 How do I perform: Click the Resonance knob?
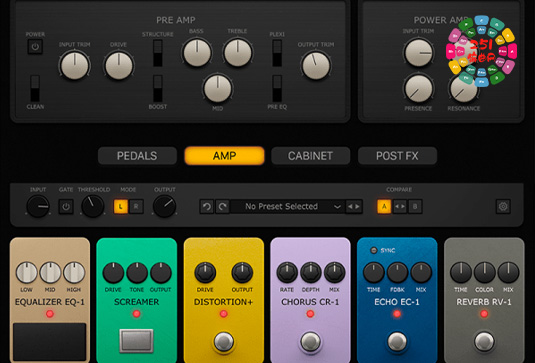coord(463,88)
